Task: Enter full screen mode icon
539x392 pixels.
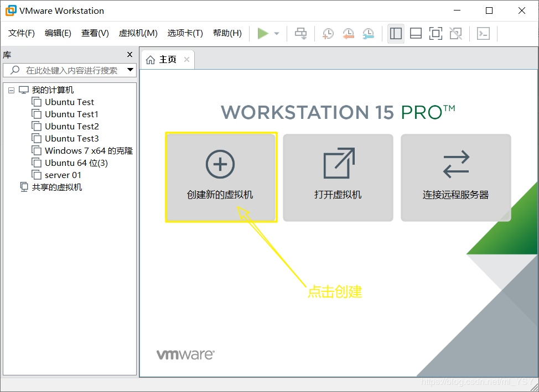Action: point(436,34)
